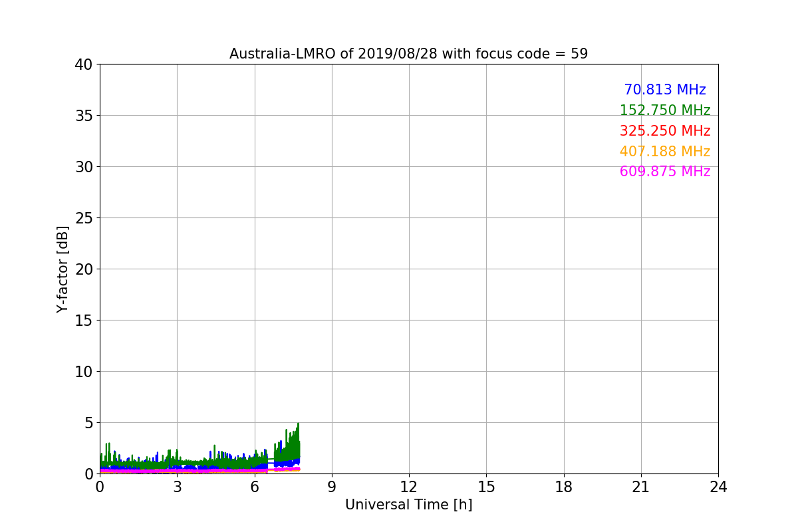This screenshot has height=532, width=798.
Task: Select the 70.813 MHz legend label
Action: [665, 90]
